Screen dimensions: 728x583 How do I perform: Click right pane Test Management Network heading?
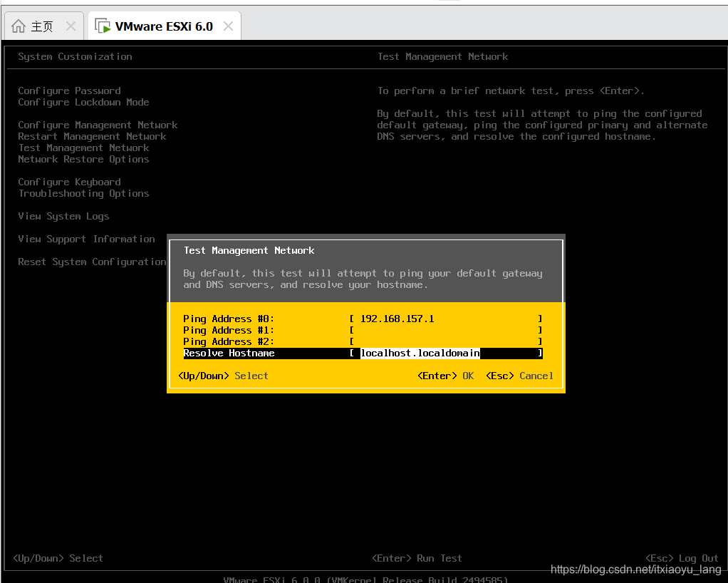click(442, 57)
